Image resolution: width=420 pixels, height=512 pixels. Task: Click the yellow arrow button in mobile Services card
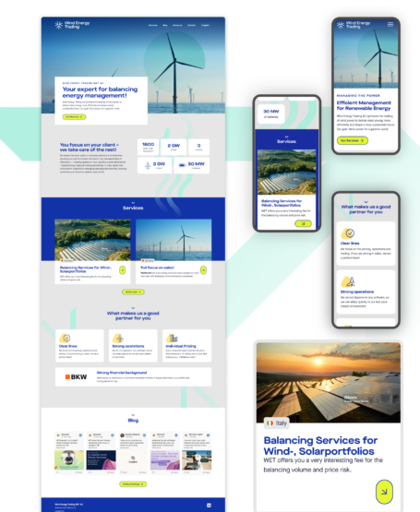pyautogui.click(x=303, y=223)
